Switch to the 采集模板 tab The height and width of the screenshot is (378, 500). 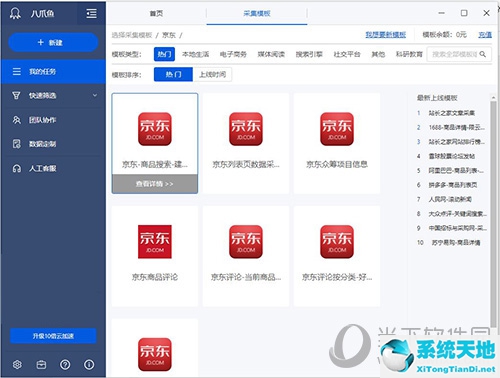click(x=257, y=13)
